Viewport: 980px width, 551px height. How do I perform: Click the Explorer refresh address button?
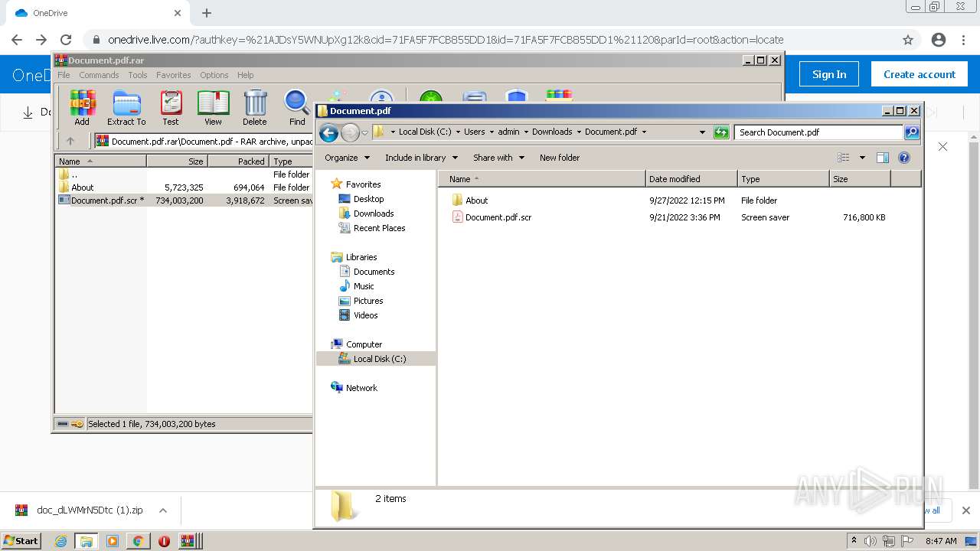point(721,132)
